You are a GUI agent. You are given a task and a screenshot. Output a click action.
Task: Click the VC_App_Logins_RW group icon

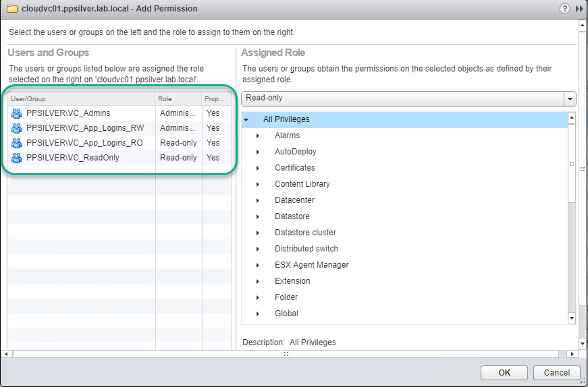(17, 128)
